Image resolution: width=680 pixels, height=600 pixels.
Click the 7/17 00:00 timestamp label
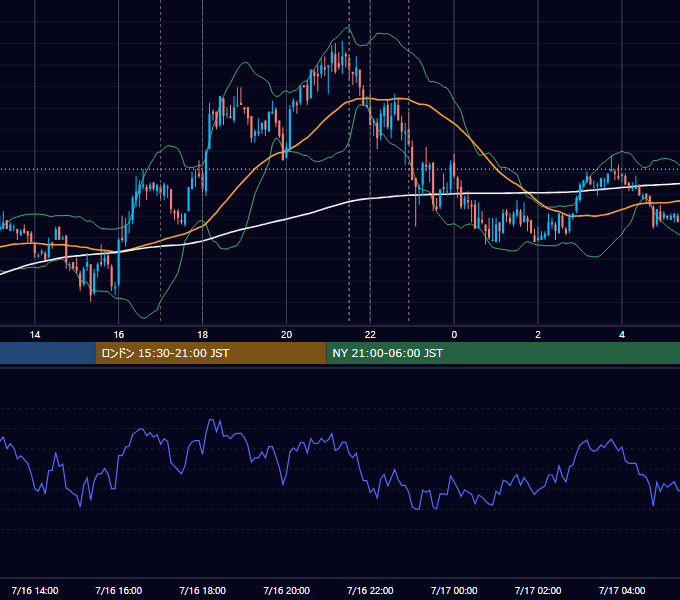pyautogui.click(x=454, y=590)
